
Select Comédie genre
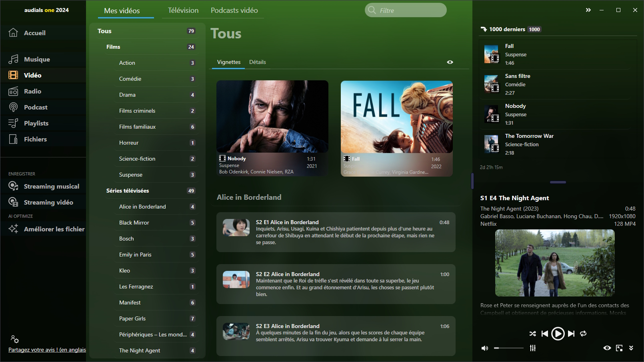click(x=157, y=79)
